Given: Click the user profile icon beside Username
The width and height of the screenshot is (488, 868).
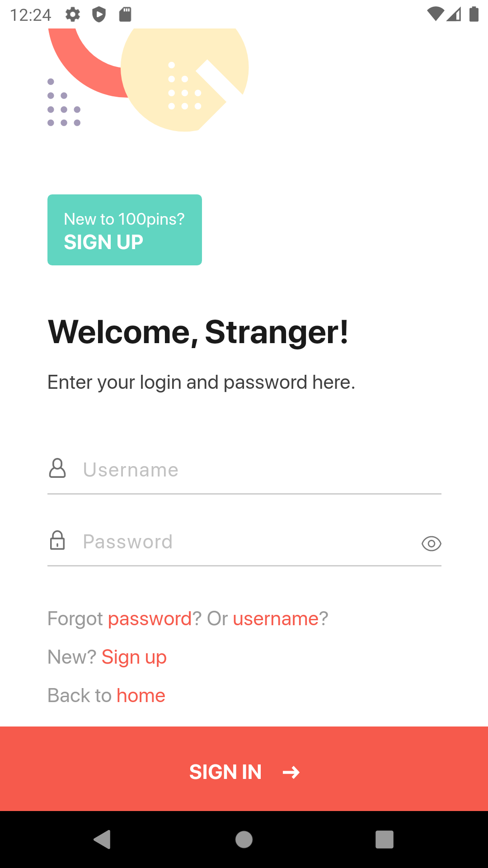Looking at the screenshot, I should pos(57,468).
